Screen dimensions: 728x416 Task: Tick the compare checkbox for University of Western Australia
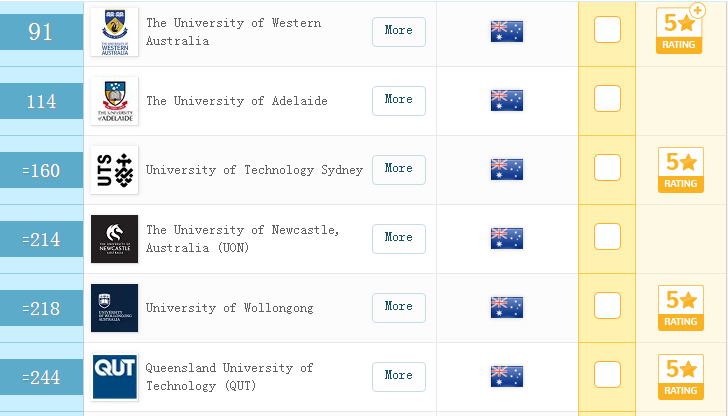coord(607,30)
